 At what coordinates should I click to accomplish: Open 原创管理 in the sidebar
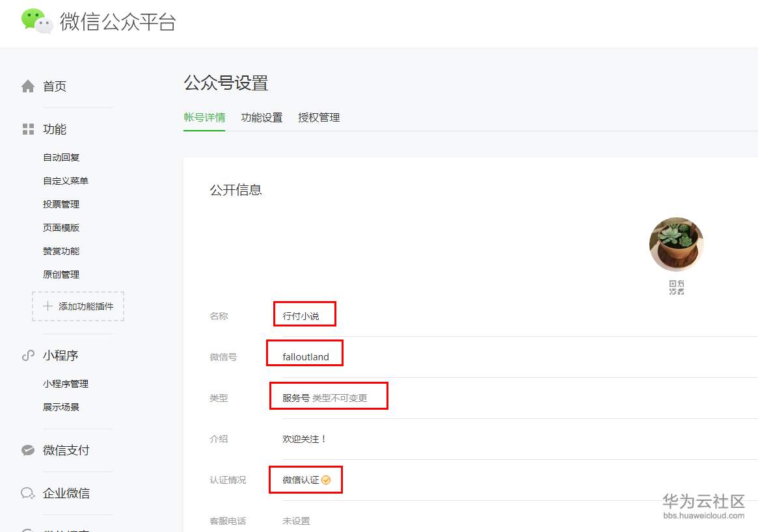pyautogui.click(x=61, y=274)
